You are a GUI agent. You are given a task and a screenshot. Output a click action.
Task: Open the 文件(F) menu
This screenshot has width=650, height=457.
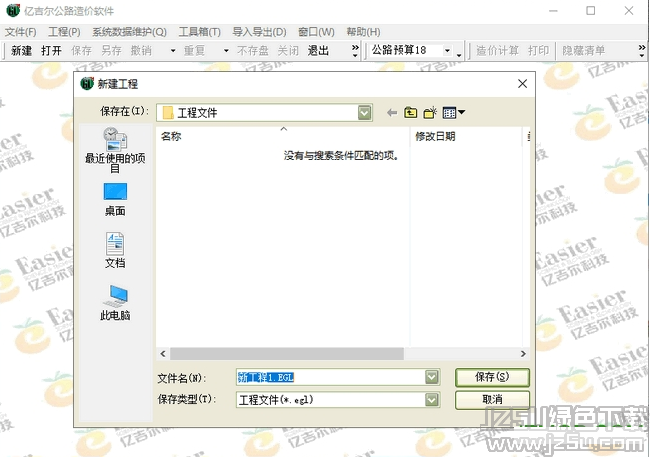coord(20,32)
